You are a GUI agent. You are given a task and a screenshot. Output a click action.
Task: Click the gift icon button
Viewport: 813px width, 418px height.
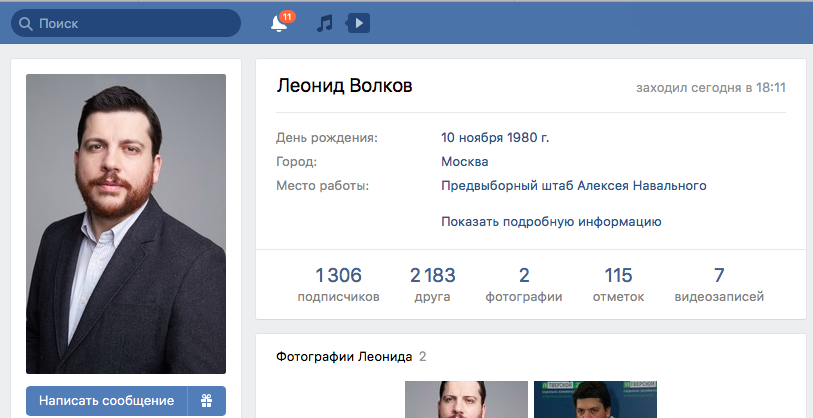click(206, 401)
